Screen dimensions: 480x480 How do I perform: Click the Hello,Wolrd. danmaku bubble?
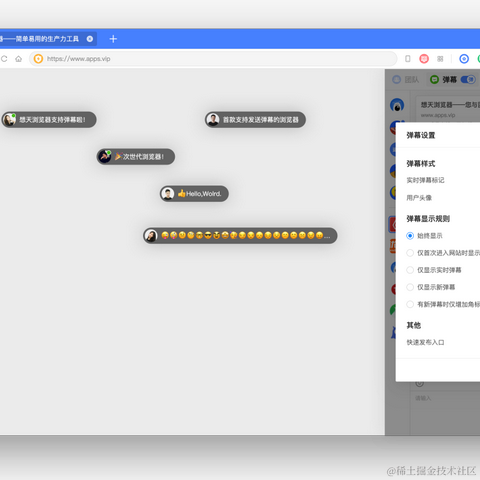[x=194, y=194]
